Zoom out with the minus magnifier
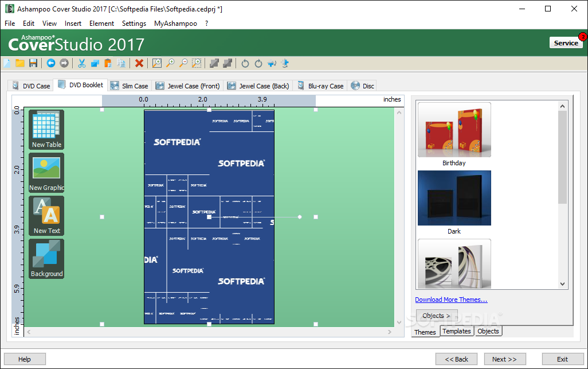588x369 pixels. point(183,63)
